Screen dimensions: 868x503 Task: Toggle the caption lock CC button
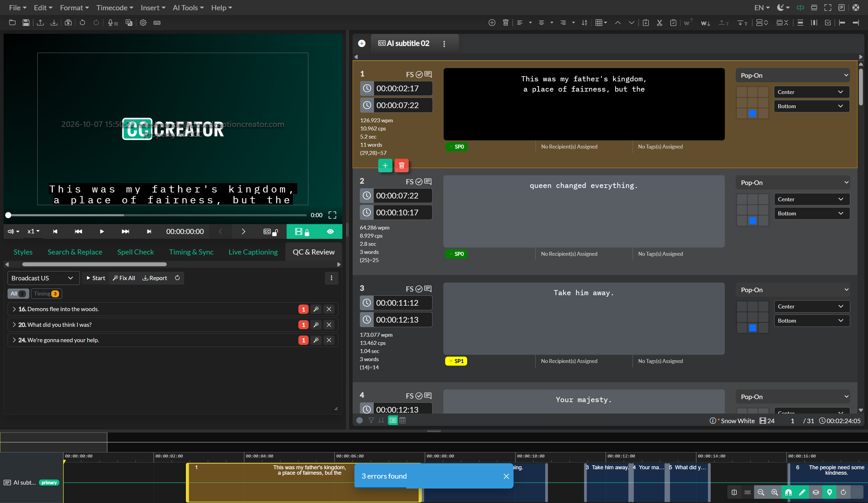(x=270, y=232)
